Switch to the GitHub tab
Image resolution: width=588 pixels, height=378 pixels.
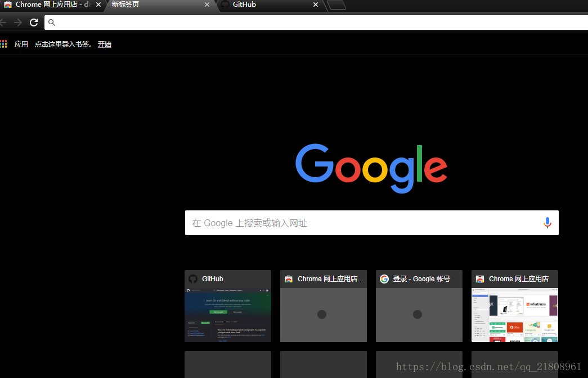coord(270,5)
